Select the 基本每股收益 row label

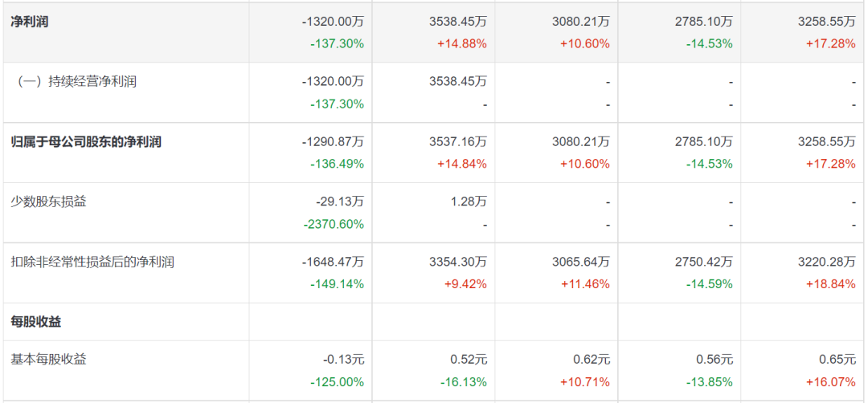(48, 360)
